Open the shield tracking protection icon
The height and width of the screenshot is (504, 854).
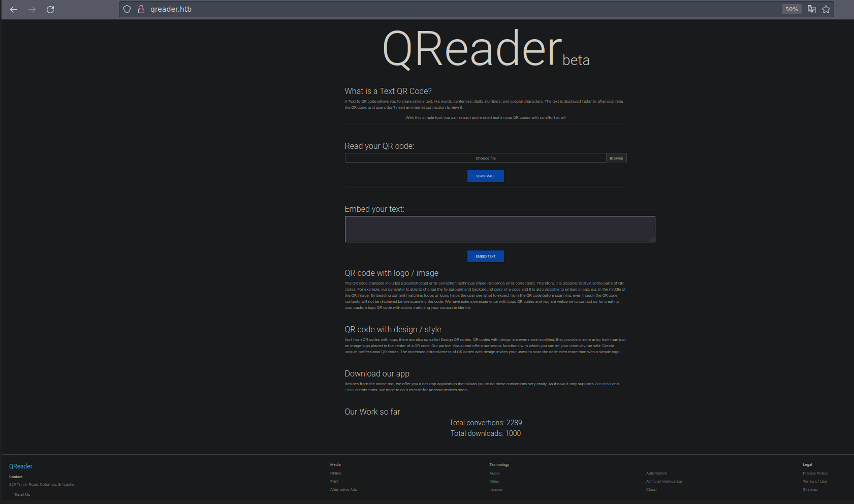[127, 9]
